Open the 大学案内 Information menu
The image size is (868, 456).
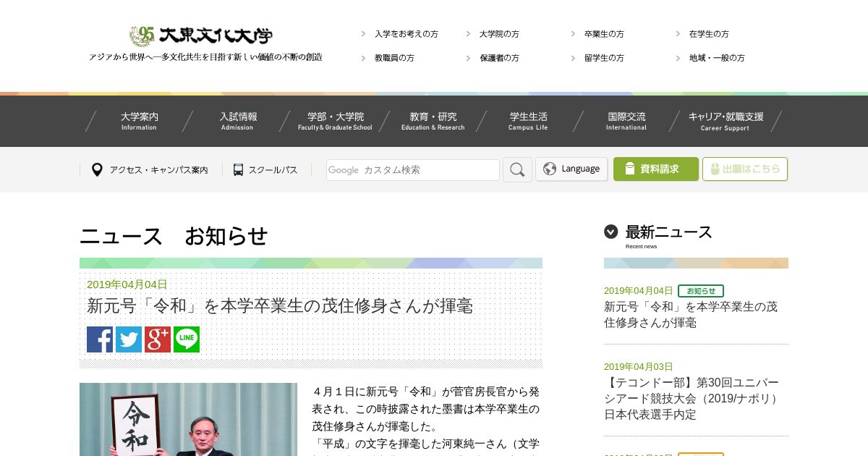[139, 121]
